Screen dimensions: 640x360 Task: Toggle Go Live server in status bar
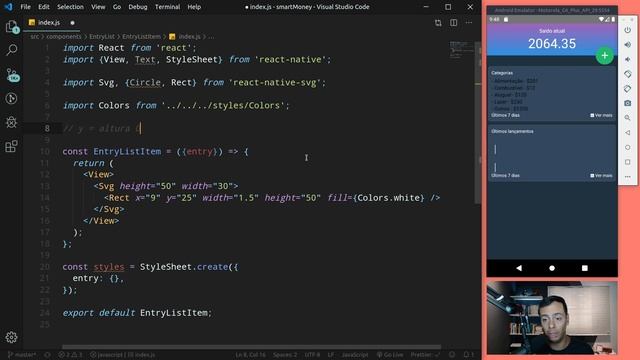[x=390, y=355]
